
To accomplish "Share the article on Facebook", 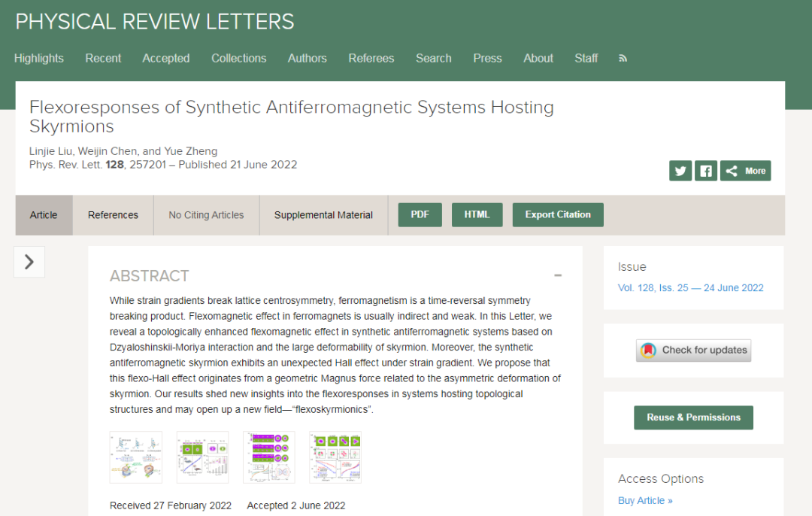I will (705, 171).
